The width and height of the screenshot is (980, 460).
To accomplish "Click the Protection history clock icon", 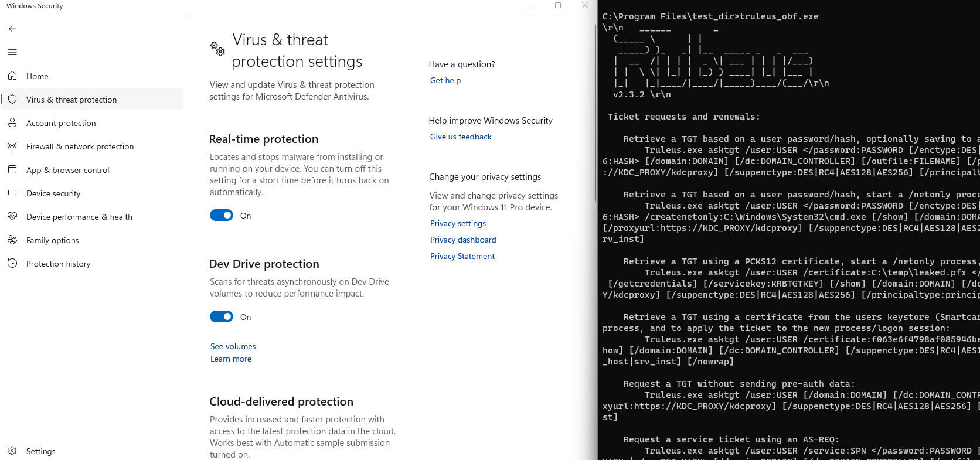I will pos(12,263).
